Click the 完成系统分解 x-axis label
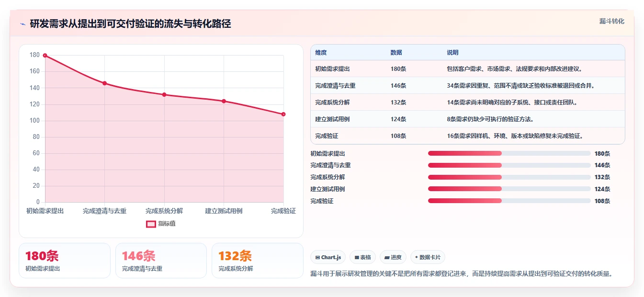The height and width of the screenshot is (297, 644). click(x=164, y=211)
